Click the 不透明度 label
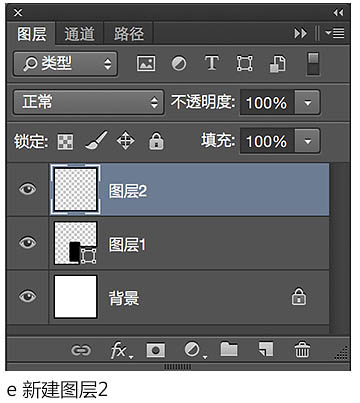360x403 pixels. pos(203,102)
